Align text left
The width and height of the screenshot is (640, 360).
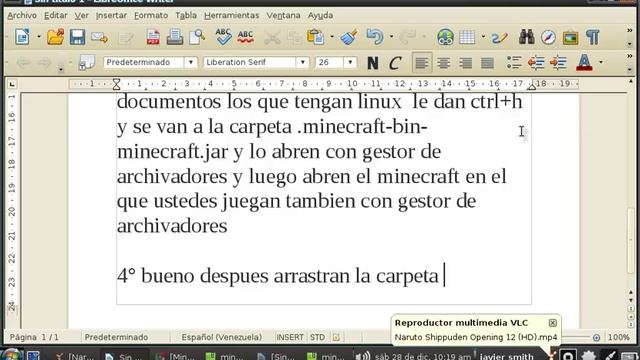422,63
